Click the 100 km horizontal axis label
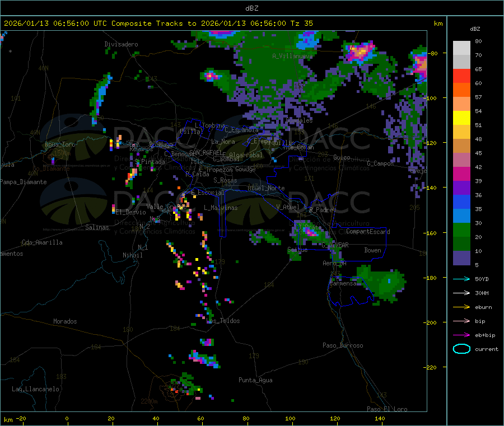 click(x=290, y=418)
